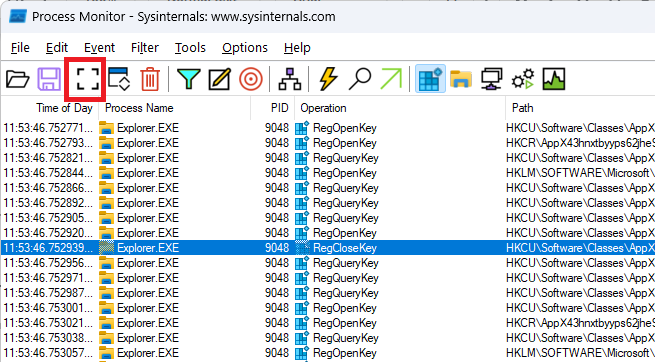The height and width of the screenshot is (362, 655).
Task: Open the Filter funnel icon
Action: point(189,79)
